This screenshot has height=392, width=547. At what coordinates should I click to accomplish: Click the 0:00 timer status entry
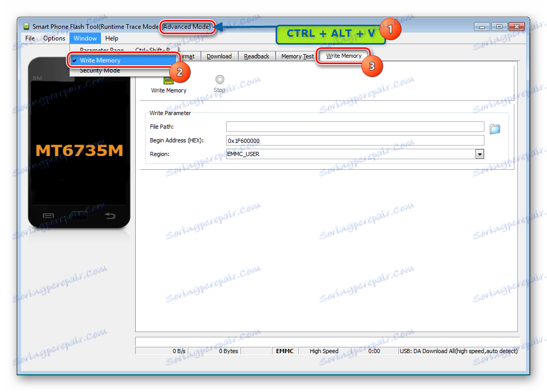374,351
